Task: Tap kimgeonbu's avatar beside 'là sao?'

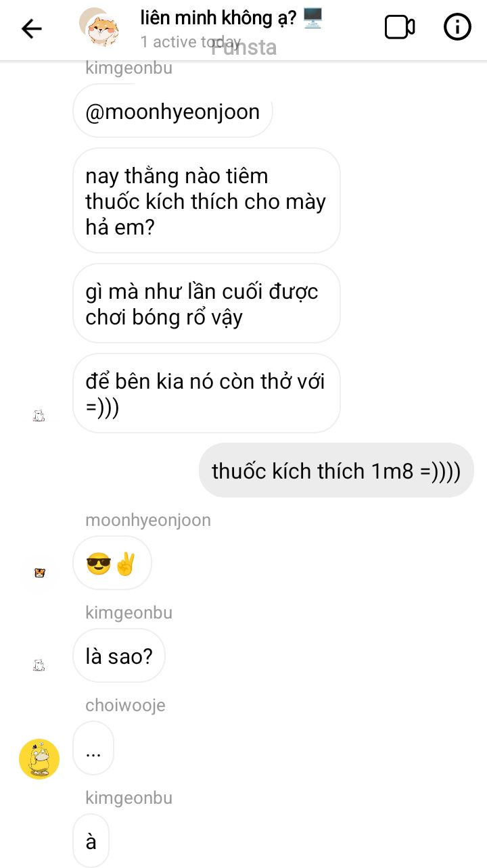Action: click(39, 666)
